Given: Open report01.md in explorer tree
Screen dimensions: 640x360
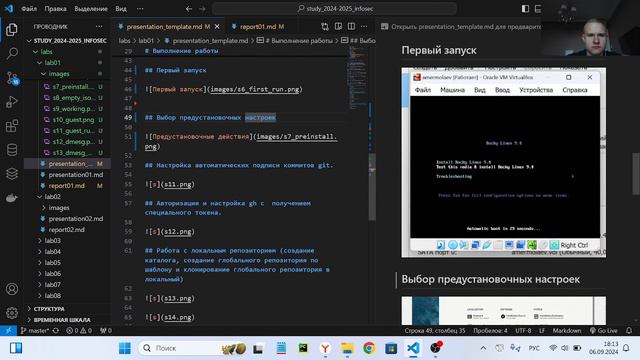Looking at the screenshot, I should pos(67,186).
